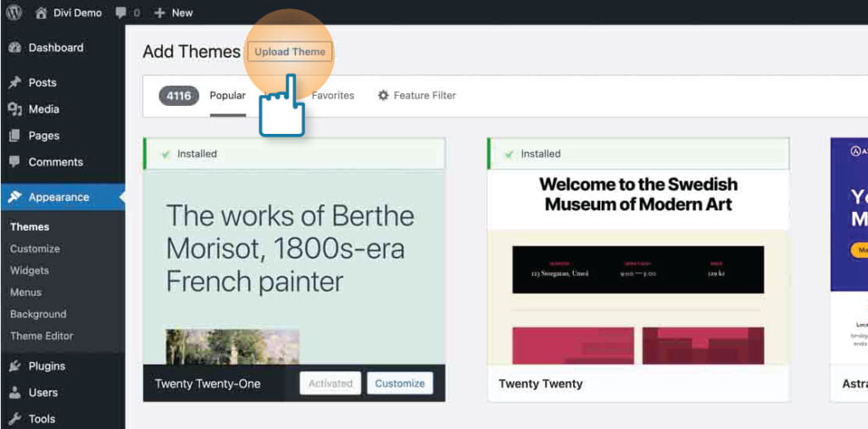Click the Divi Demo site name
Image resolution: width=868 pixels, height=429 pixels.
[77, 13]
